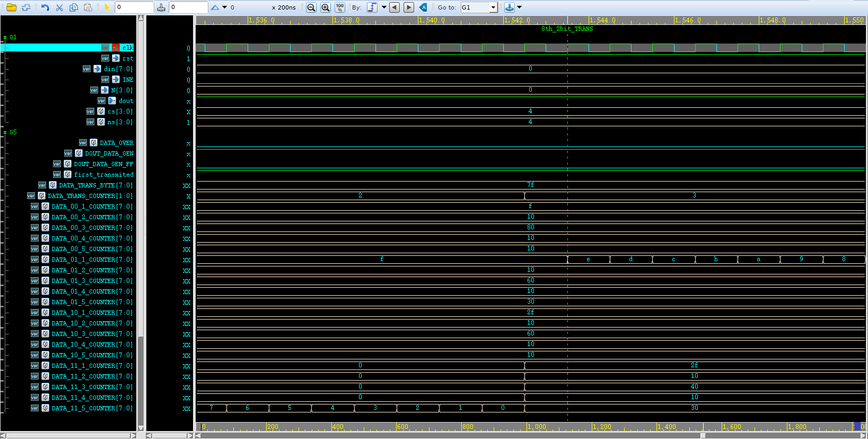Click the signal pane horizontal scrollbar
868x439 pixels.
click(68, 436)
